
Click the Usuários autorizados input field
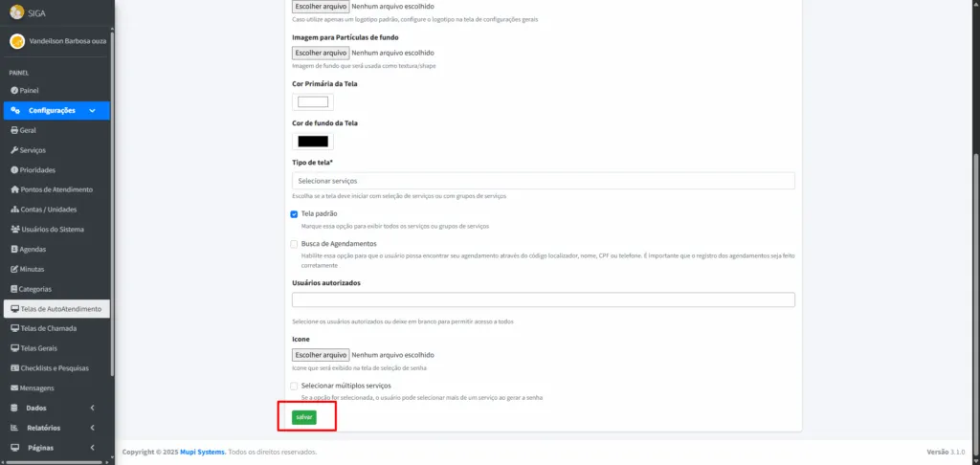tap(544, 300)
